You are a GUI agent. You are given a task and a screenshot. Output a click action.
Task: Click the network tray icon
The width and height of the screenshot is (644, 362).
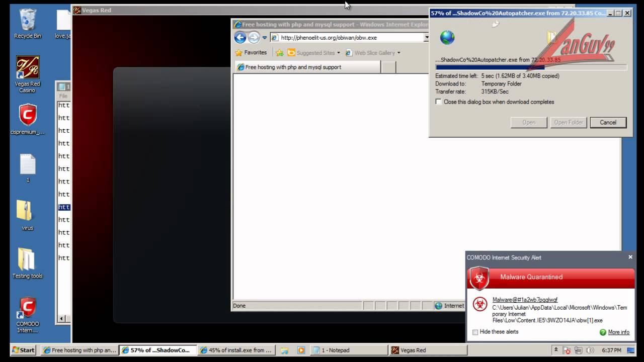coord(579,350)
